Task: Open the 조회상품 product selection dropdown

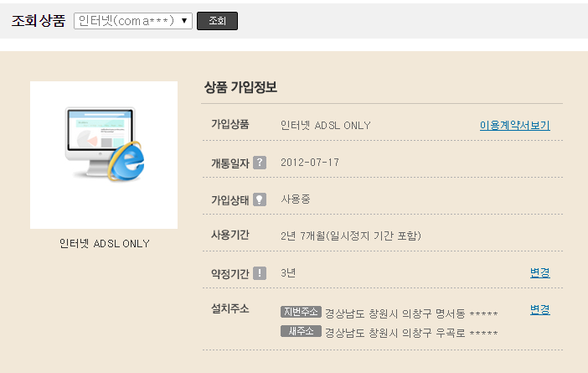Action: click(x=132, y=21)
